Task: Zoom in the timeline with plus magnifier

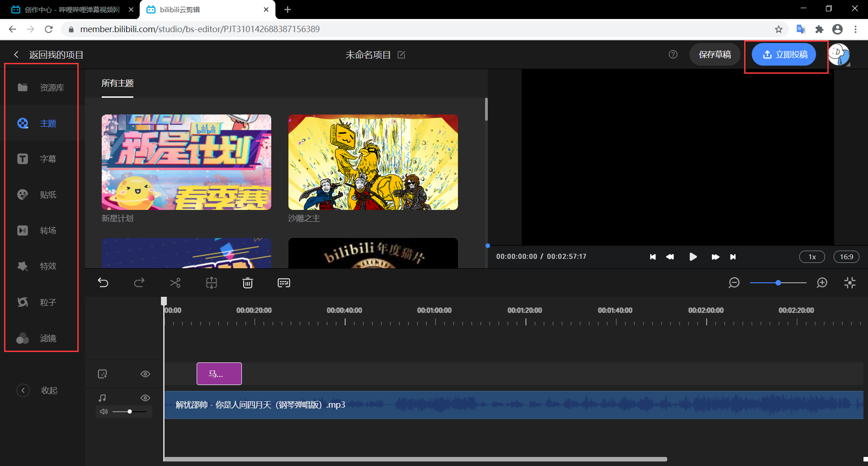Action: [822, 283]
